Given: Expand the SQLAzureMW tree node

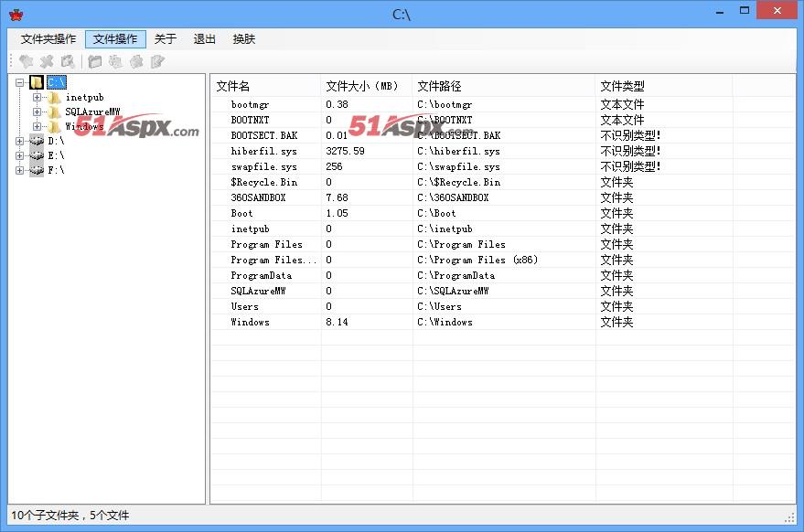Looking at the screenshot, I should (37, 112).
